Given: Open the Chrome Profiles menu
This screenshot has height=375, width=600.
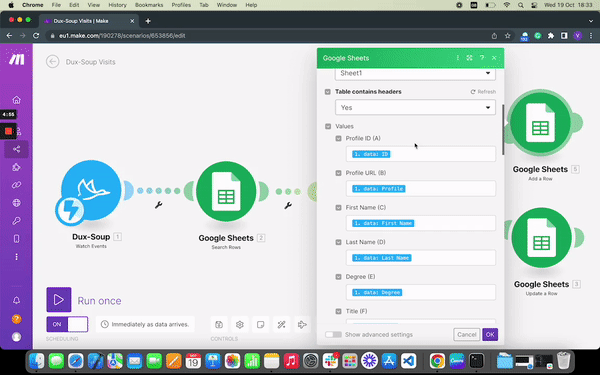Looking at the screenshot, I should [181, 5].
